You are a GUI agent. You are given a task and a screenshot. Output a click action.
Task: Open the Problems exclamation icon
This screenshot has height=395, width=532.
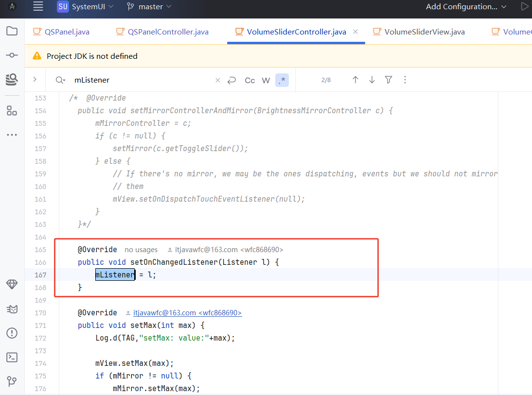click(x=12, y=333)
